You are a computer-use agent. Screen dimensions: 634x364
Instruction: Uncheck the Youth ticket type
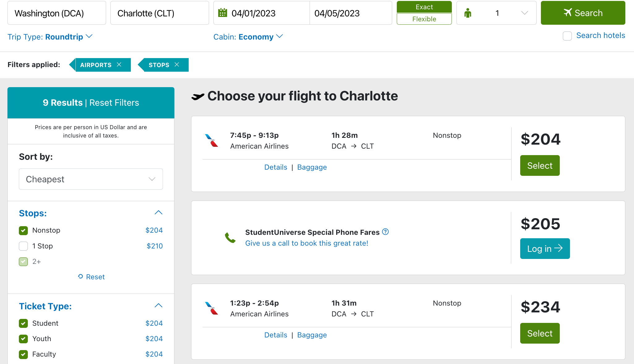[24, 339]
